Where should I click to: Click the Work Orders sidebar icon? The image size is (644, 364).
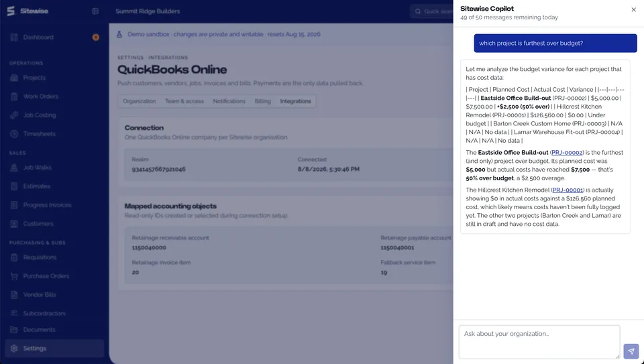pos(14,97)
